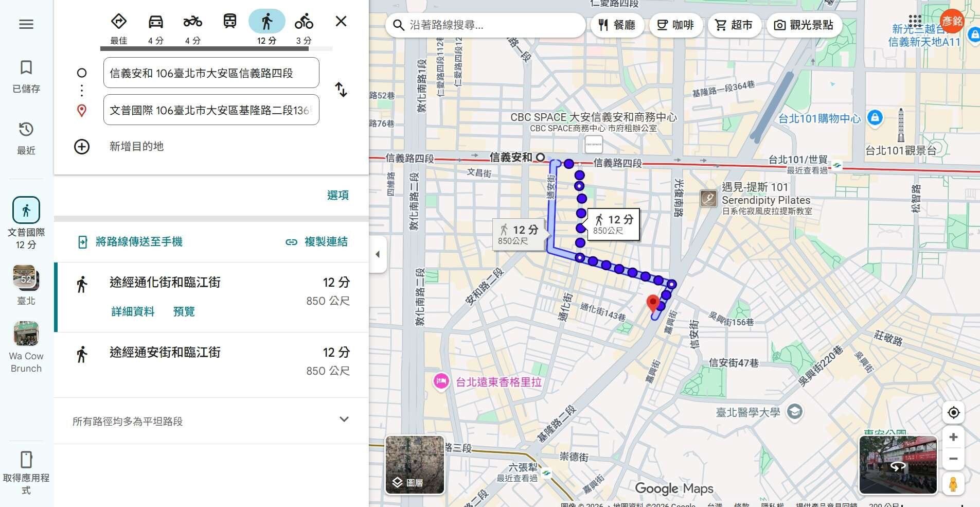Screen dimensions: 980x507
Task: Center map on my current location
Action: [x=953, y=412]
